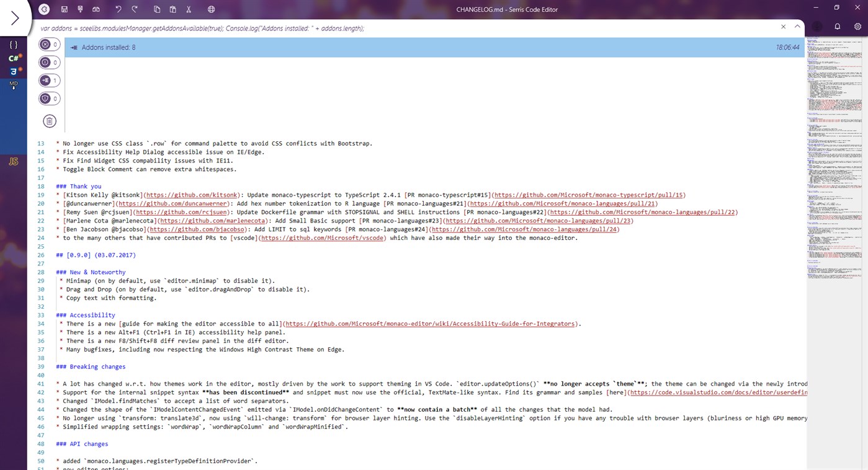This screenshot has height=470, width=868.
Task: Clear the console using the trash icon
Action: [x=49, y=121]
